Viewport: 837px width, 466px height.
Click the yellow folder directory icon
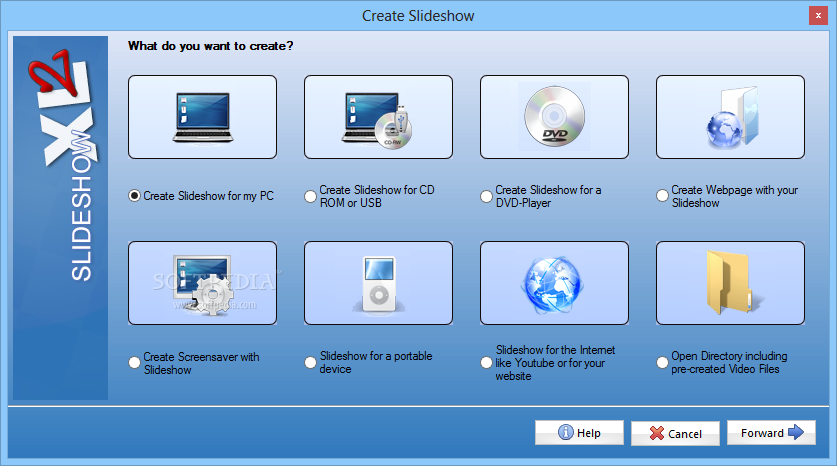730,283
